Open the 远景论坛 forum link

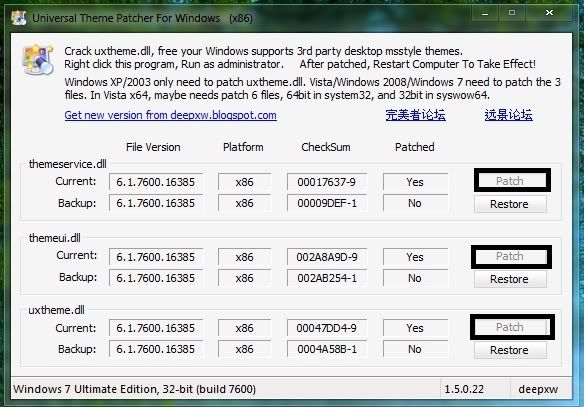click(x=508, y=115)
